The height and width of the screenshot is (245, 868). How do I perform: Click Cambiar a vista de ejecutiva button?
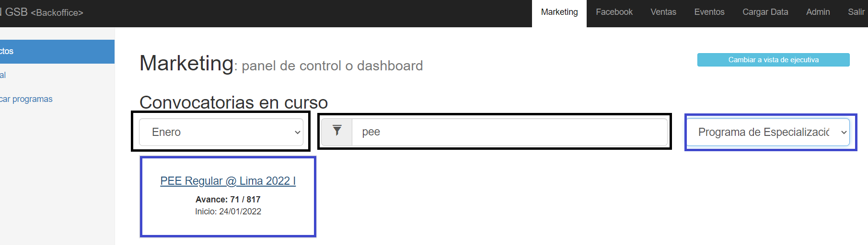tap(773, 60)
